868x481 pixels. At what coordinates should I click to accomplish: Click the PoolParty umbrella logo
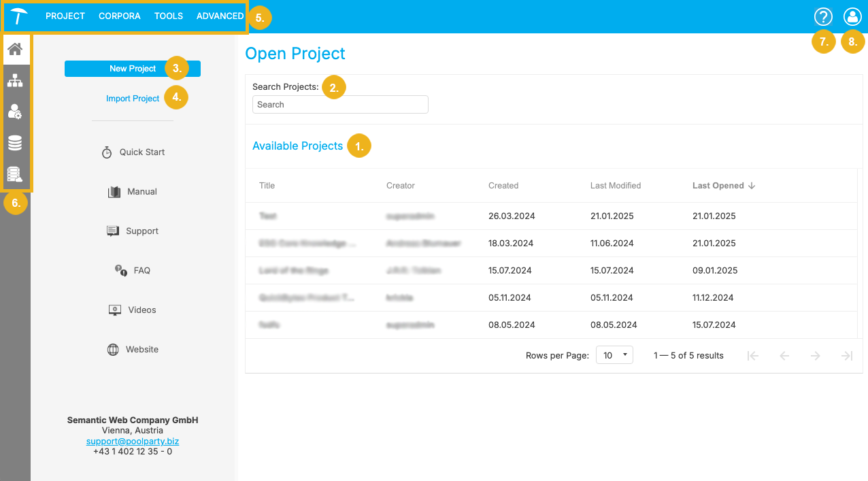click(17, 15)
